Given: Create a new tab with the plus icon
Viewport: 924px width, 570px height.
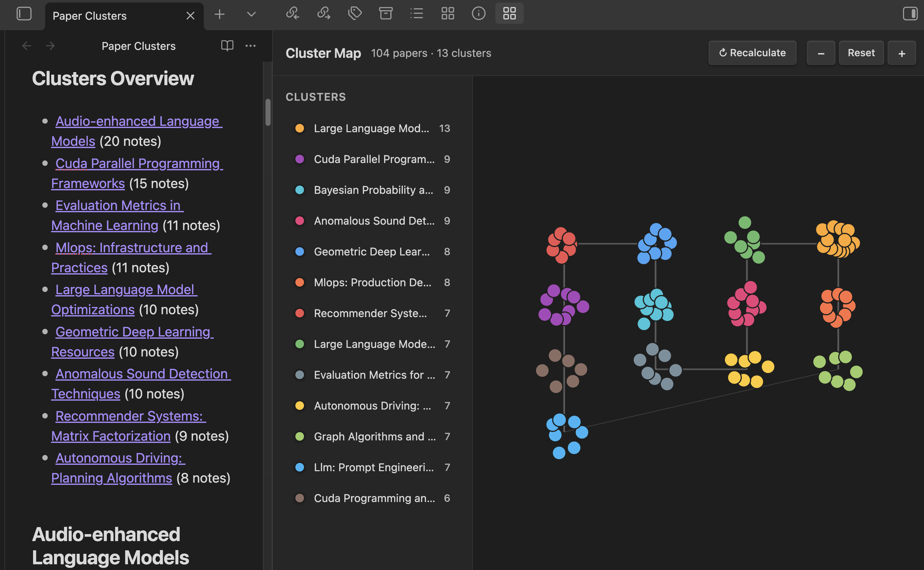Looking at the screenshot, I should 219,14.
